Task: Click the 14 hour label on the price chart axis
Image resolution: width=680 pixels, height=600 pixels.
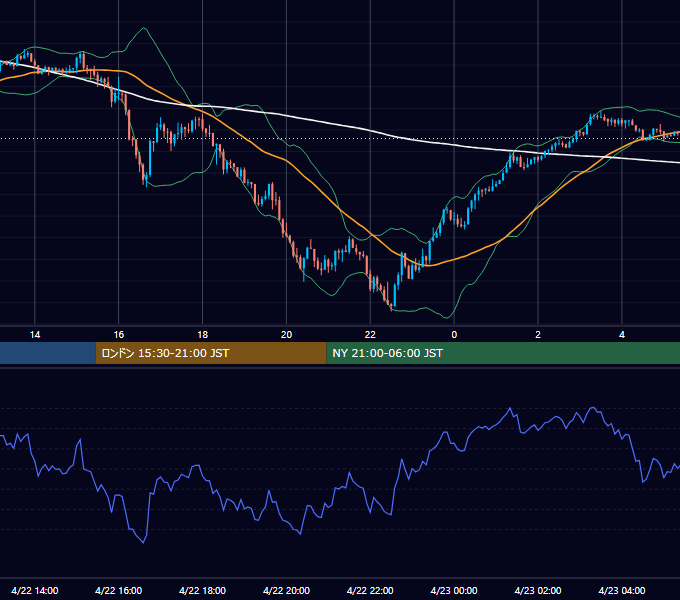Action: pos(35,335)
